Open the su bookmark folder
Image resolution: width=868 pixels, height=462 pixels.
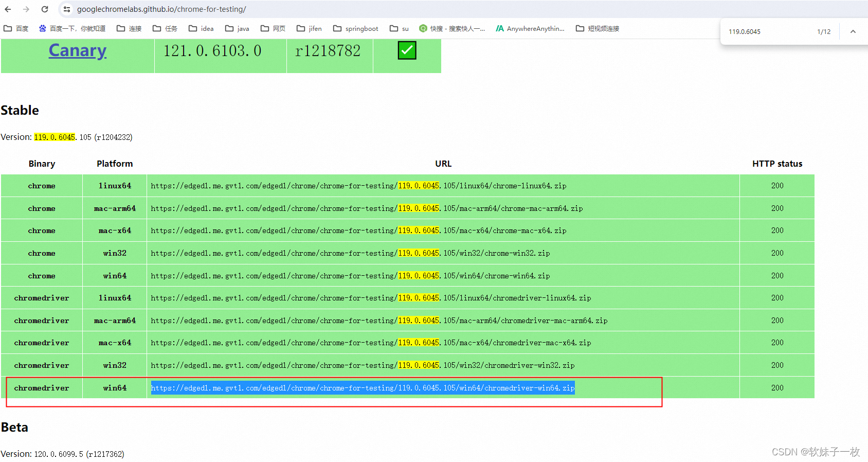coord(399,29)
